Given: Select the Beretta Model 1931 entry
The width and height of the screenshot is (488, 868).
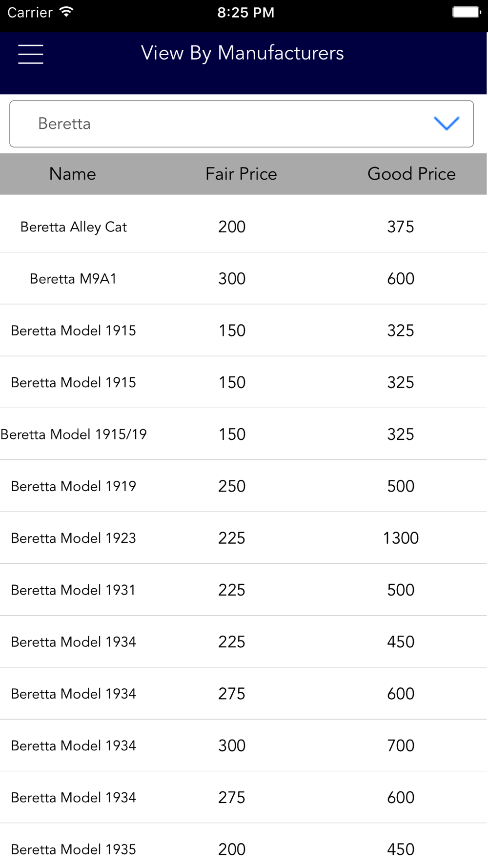Looking at the screenshot, I should point(73,590).
